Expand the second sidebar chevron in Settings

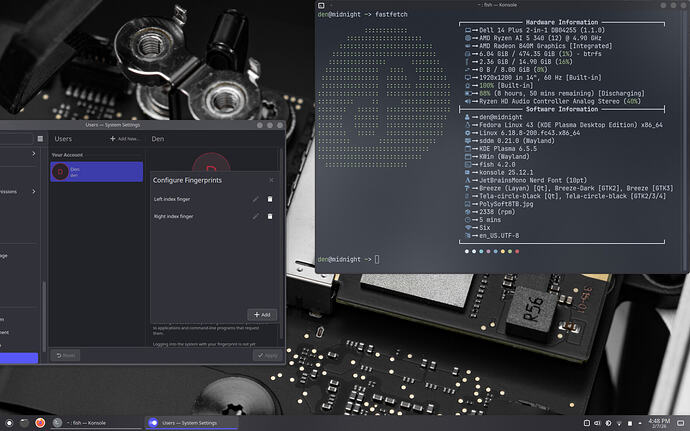tap(33, 192)
